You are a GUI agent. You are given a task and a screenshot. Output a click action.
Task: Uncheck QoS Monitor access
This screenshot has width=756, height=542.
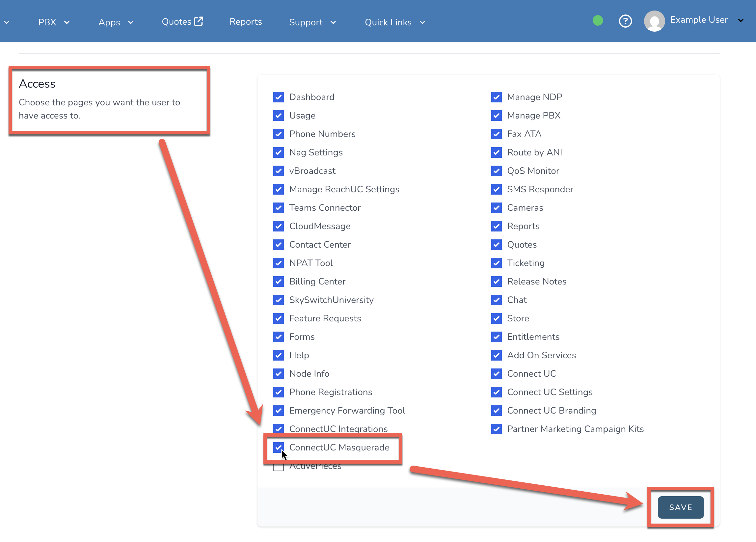[x=496, y=171]
